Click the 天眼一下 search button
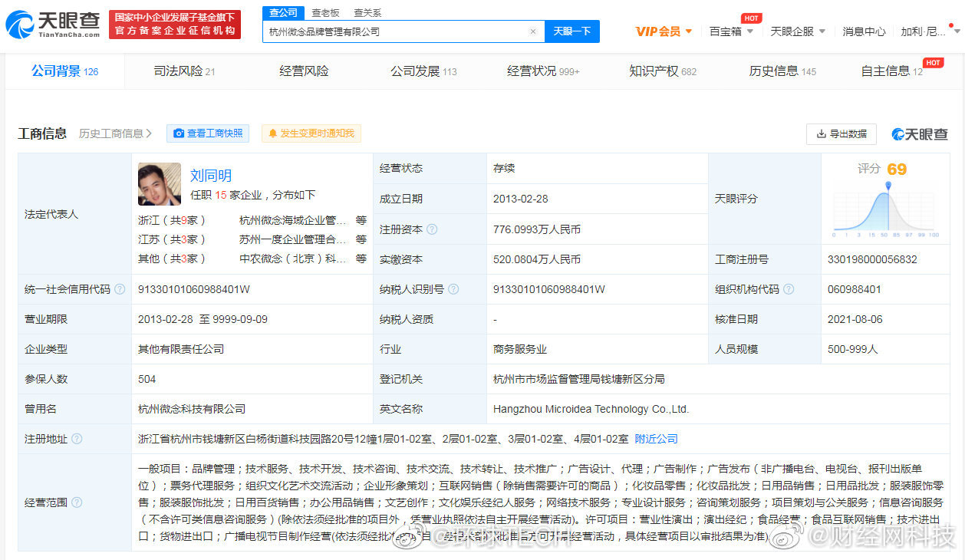The image size is (965, 560). pos(572,31)
